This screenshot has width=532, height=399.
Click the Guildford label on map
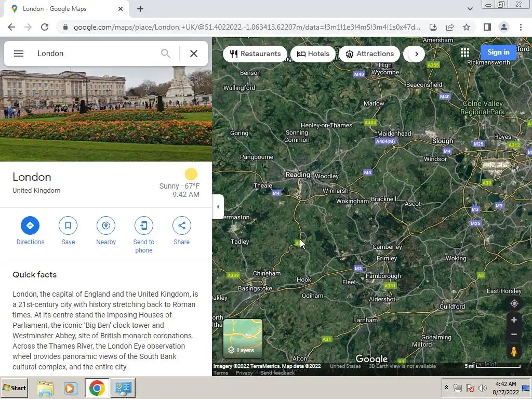(452, 307)
